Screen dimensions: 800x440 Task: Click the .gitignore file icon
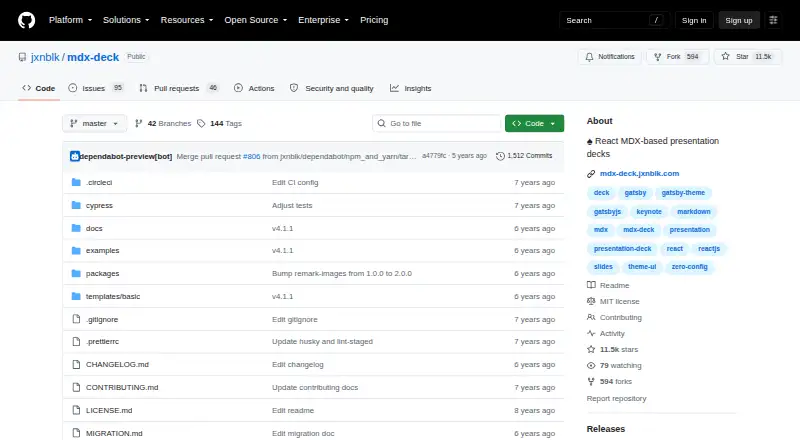(76, 319)
